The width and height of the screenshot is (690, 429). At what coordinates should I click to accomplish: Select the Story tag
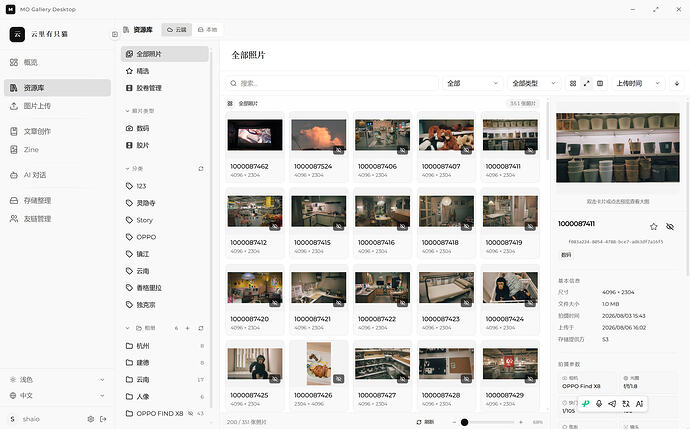[x=165, y=220]
